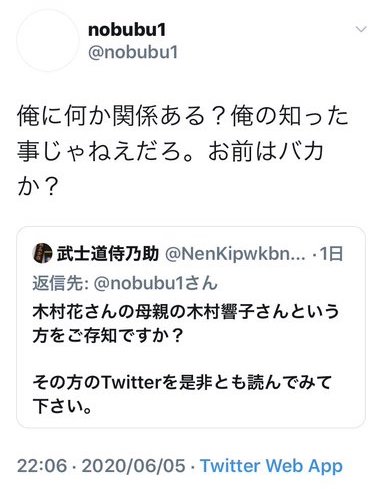
Task: Click main tweet line 事じゃねえだろ。お前はバカ
Action: (171, 151)
